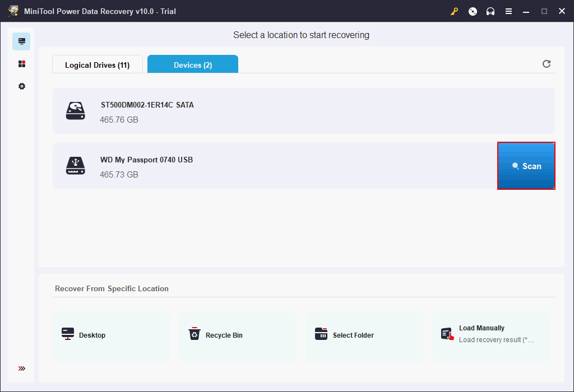Image resolution: width=574 pixels, height=392 pixels.
Task: Click the Select Folder icon
Action: (x=321, y=335)
